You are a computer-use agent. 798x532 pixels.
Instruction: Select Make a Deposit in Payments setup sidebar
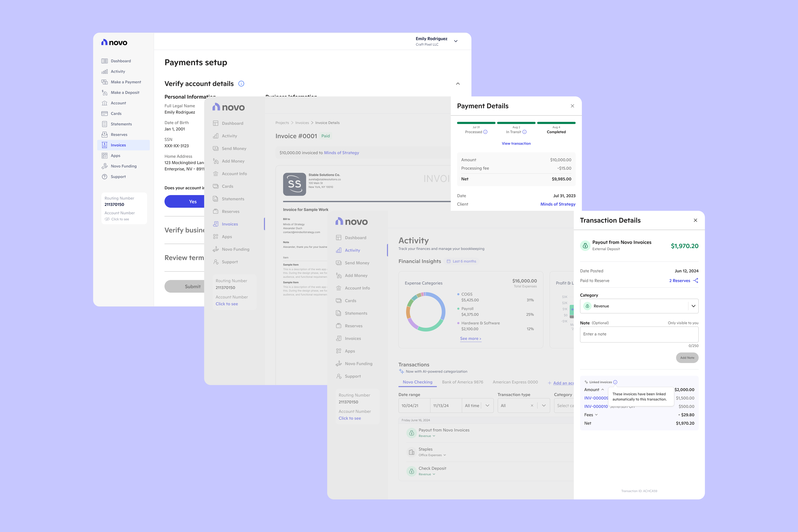tap(120, 93)
